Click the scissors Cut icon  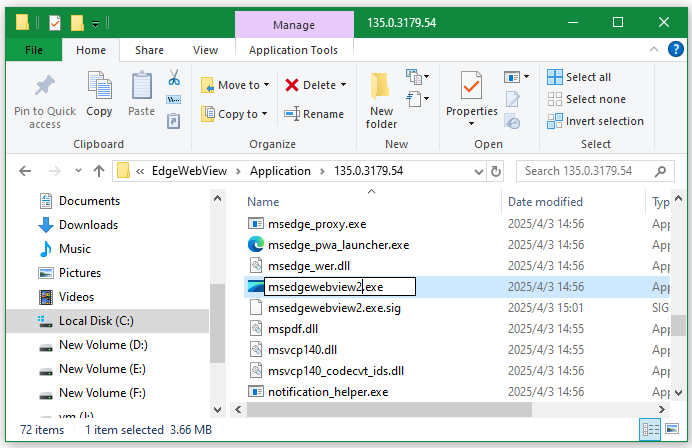tap(174, 78)
